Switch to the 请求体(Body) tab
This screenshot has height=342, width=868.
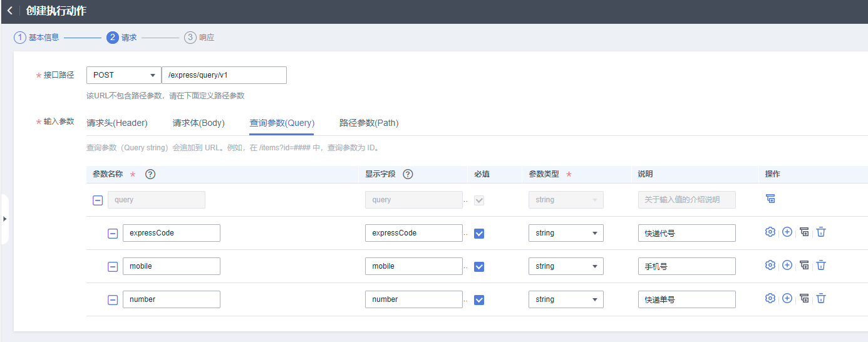click(199, 123)
